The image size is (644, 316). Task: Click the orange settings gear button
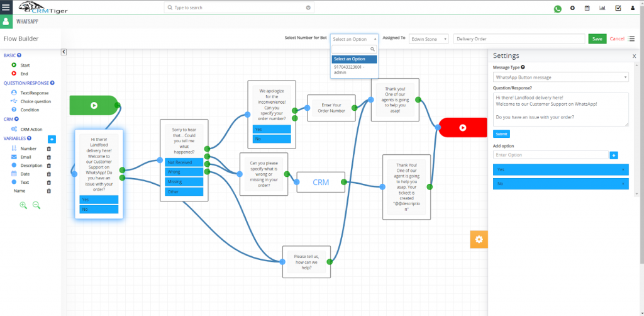click(x=479, y=239)
